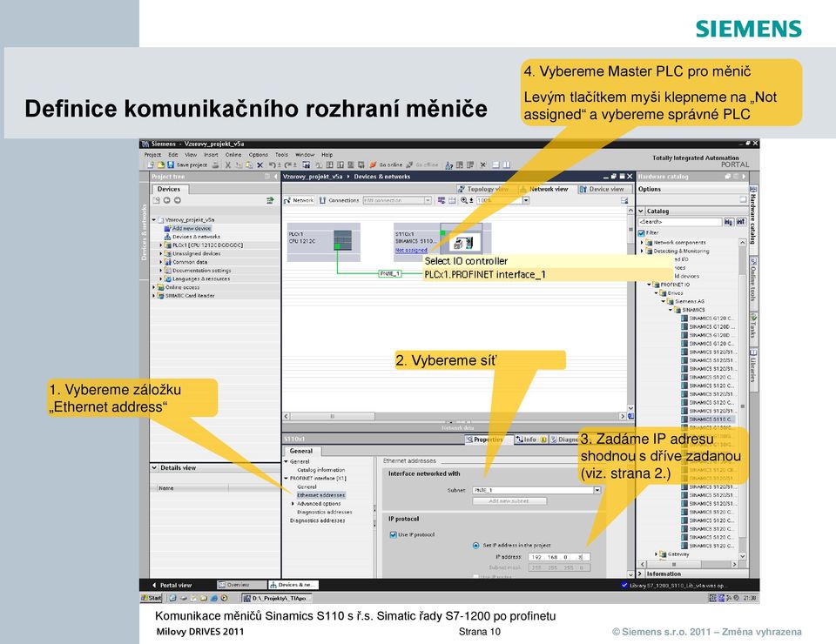Click the Cut scissors toolbar icon
The height and width of the screenshot is (644, 836).
point(228,165)
